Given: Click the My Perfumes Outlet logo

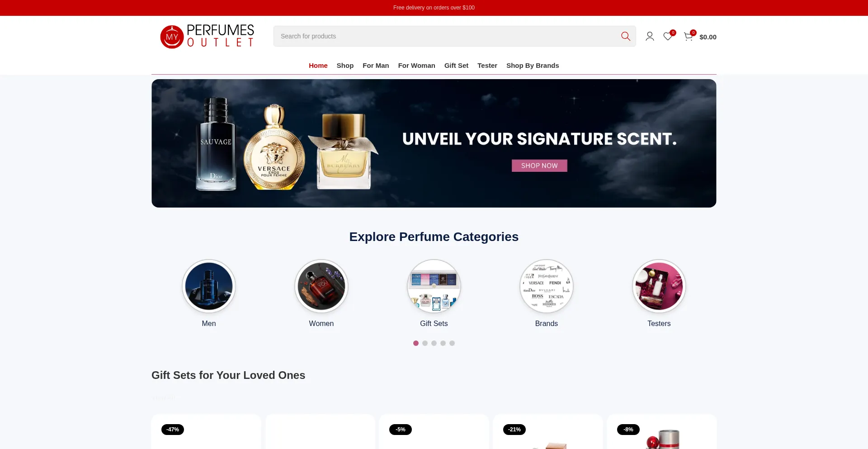Looking at the screenshot, I should pyautogui.click(x=208, y=36).
